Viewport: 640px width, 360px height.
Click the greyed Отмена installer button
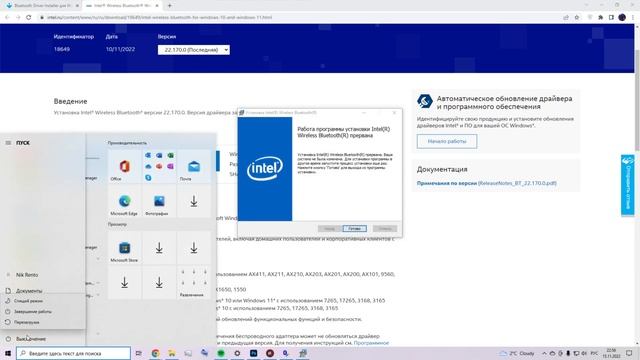(x=385, y=229)
